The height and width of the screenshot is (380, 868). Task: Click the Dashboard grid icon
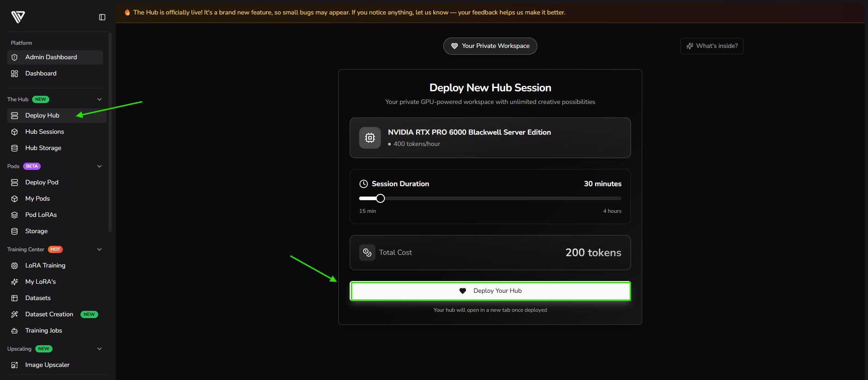14,74
